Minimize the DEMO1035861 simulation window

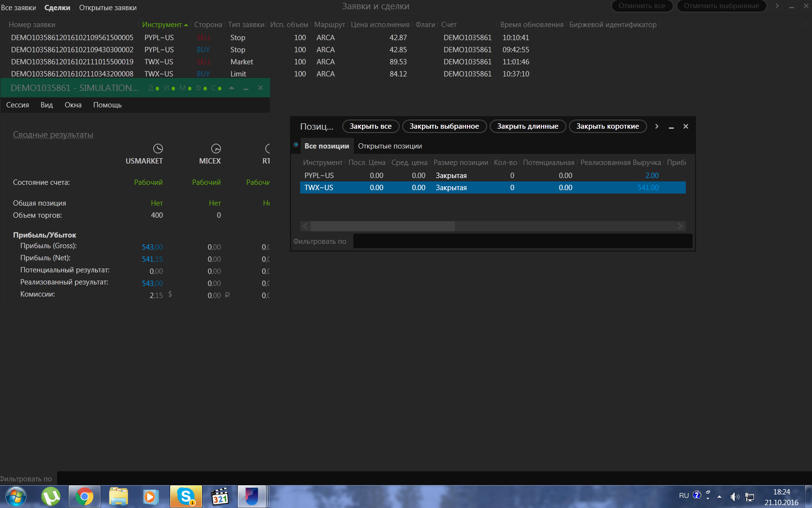tap(246, 89)
